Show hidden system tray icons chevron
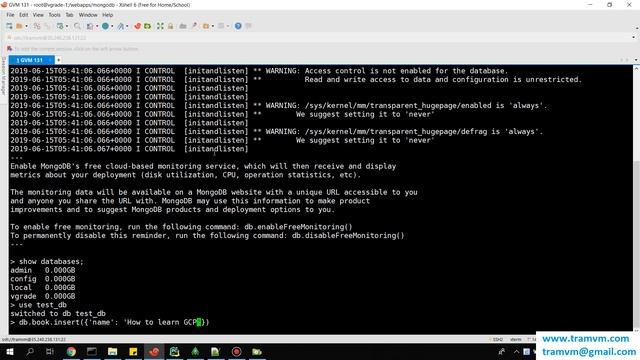Image resolution: width=640 pixels, height=360 pixels. pyautogui.click(x=516, y=351)
